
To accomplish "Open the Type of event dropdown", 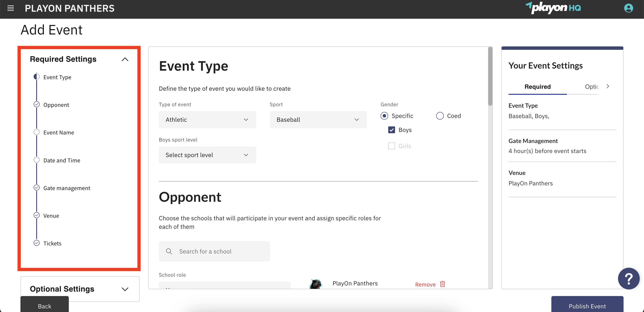I will point(207,120).
